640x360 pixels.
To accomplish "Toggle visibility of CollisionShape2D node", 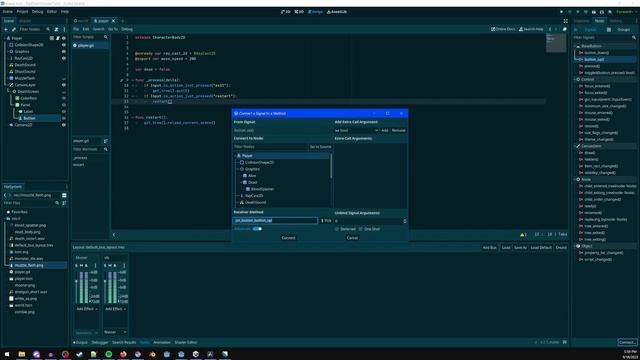I will point(64,45).
